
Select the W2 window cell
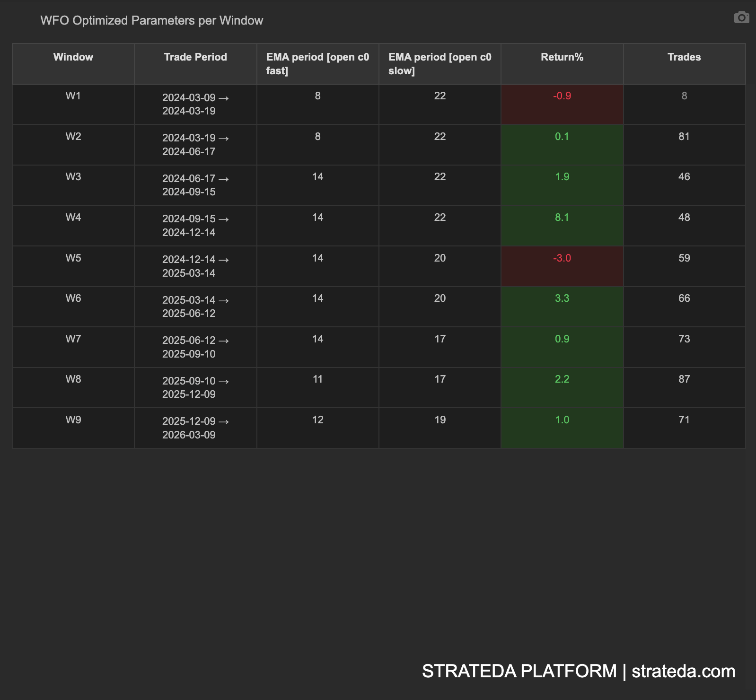pos(73,145)
